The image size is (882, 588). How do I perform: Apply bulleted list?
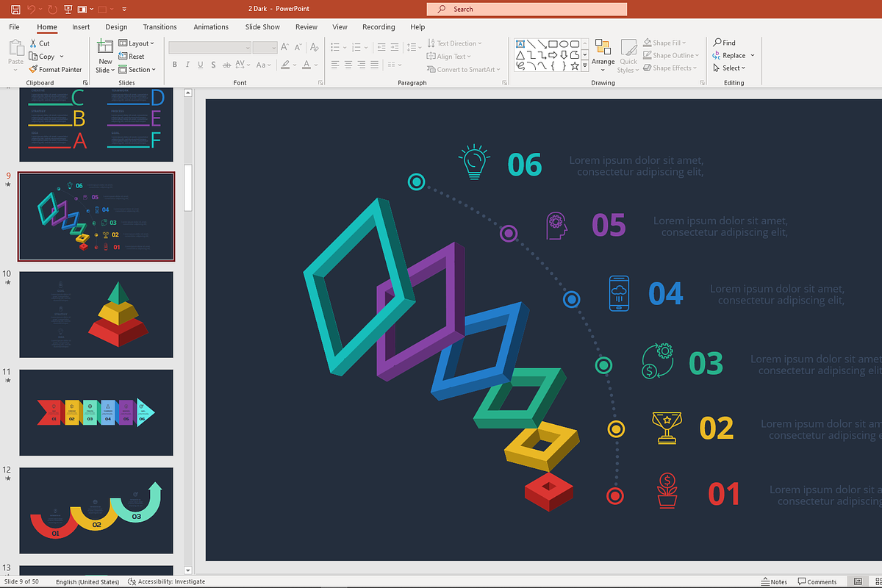(x=335, y=46)
